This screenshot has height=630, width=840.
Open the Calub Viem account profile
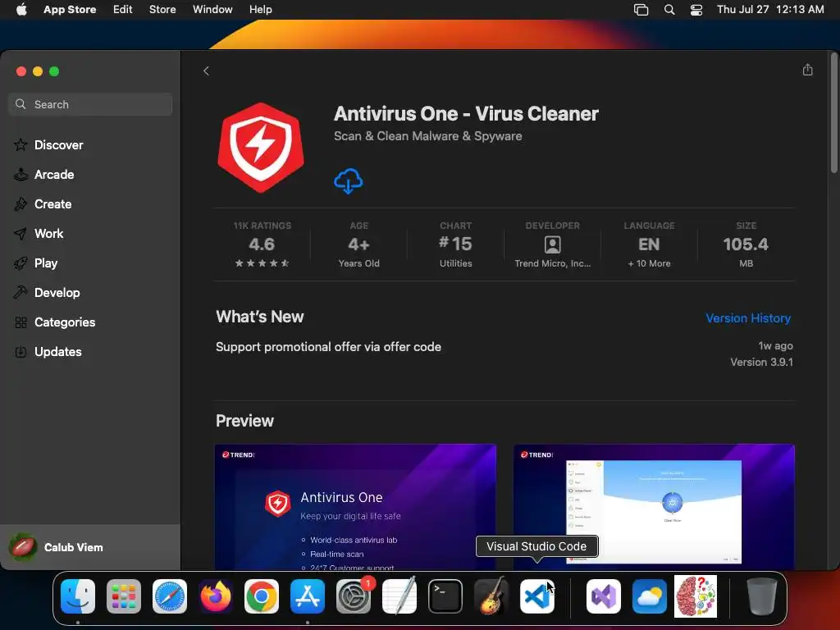(x=90, y=547)
